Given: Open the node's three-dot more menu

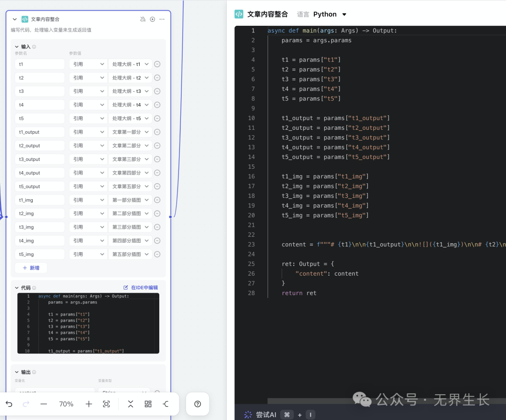Looking at the screenshot, I should pos(162,19).
